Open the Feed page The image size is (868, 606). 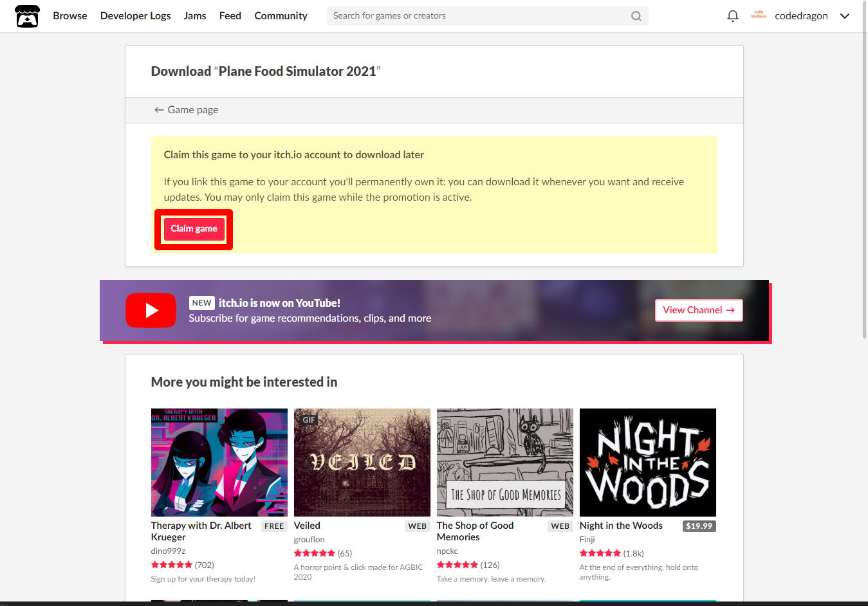click(230, 16)
